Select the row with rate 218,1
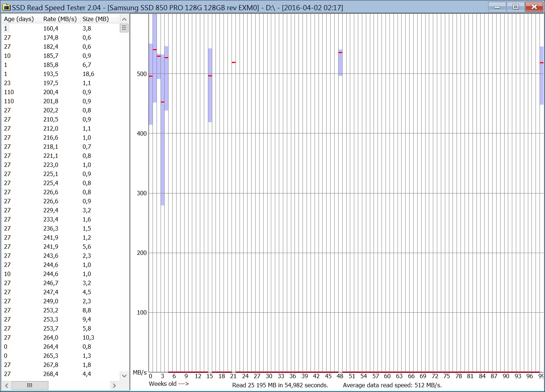Image resolution: width=545 pixels, height=392 pixels. (61, 147)
